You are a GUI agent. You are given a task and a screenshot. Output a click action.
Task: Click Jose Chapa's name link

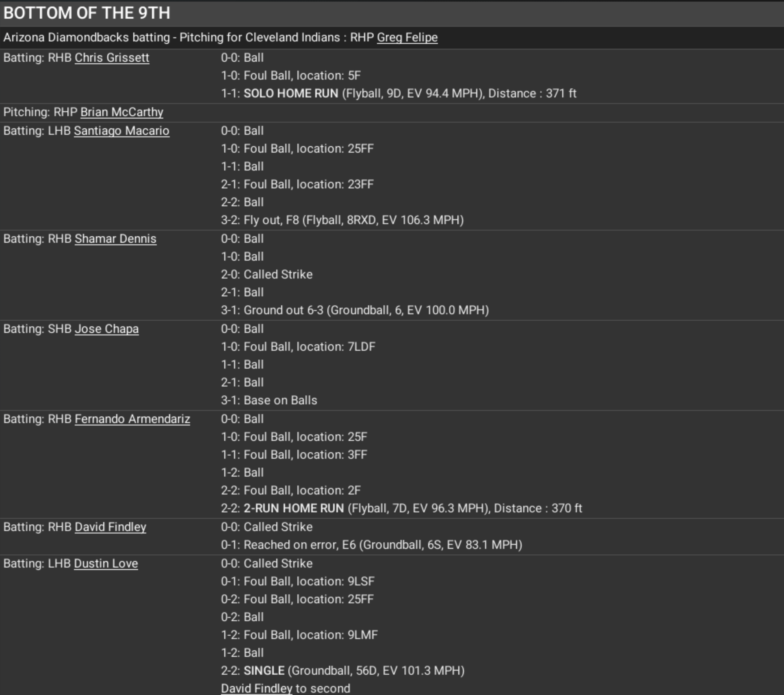click(x=106, y=329)
